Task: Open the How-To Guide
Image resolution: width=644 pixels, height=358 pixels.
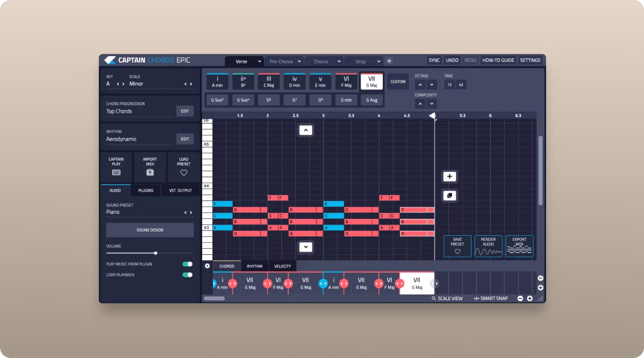Action: 498,60
